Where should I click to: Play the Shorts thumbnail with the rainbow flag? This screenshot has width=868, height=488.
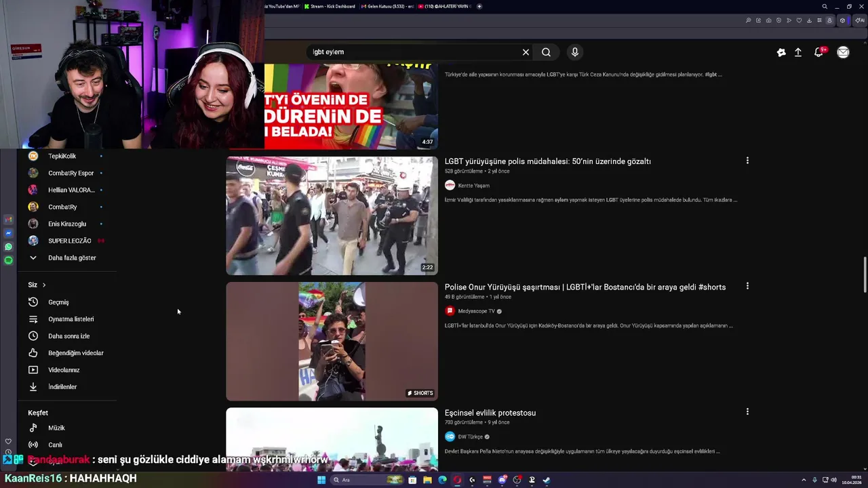coord(332,341)
